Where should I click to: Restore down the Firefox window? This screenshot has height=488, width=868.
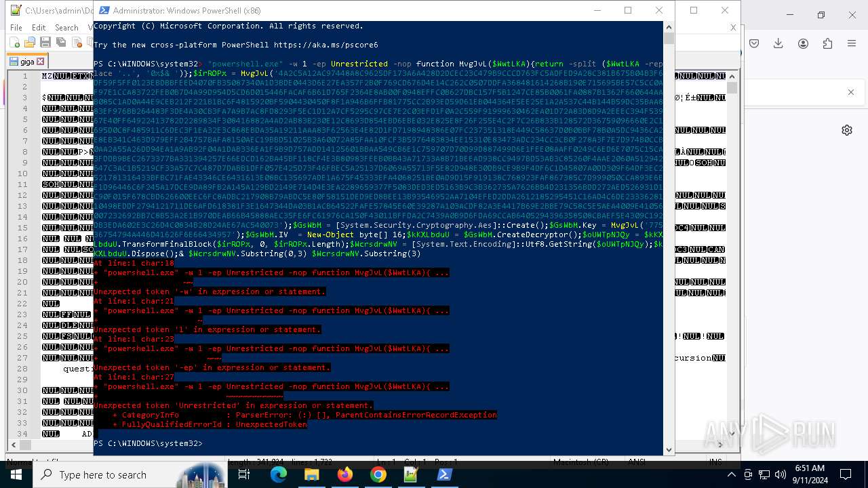[x=821, y=15]
